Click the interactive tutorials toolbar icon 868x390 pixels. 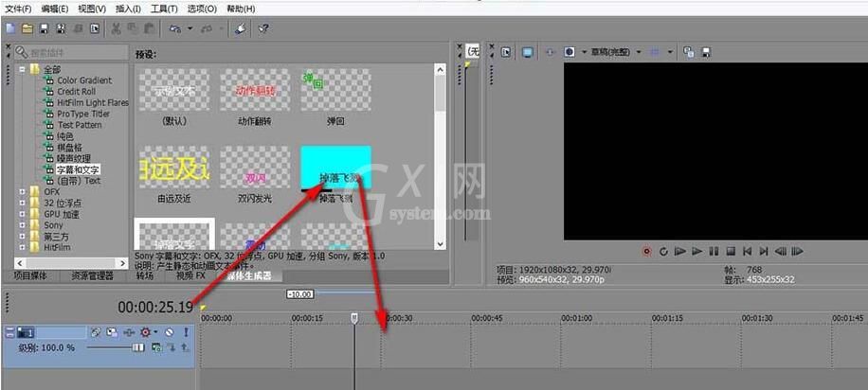[x=241, y=28]
